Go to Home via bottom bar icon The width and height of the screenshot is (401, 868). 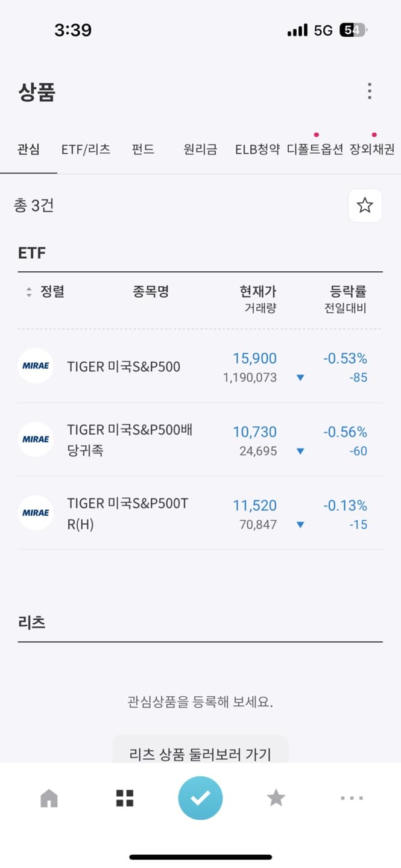pyautogui.click(x=49, y=798)
